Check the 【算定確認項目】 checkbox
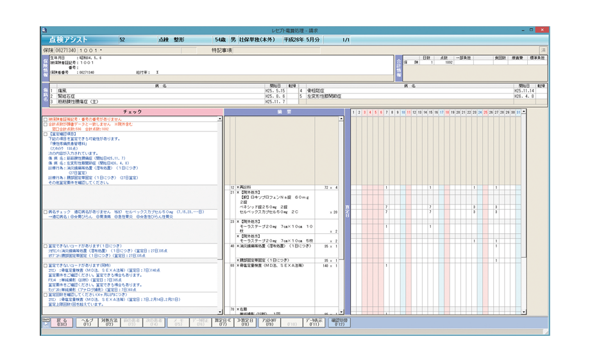The image size is (590, 364). pyautogui.click(x=46, y=134)
